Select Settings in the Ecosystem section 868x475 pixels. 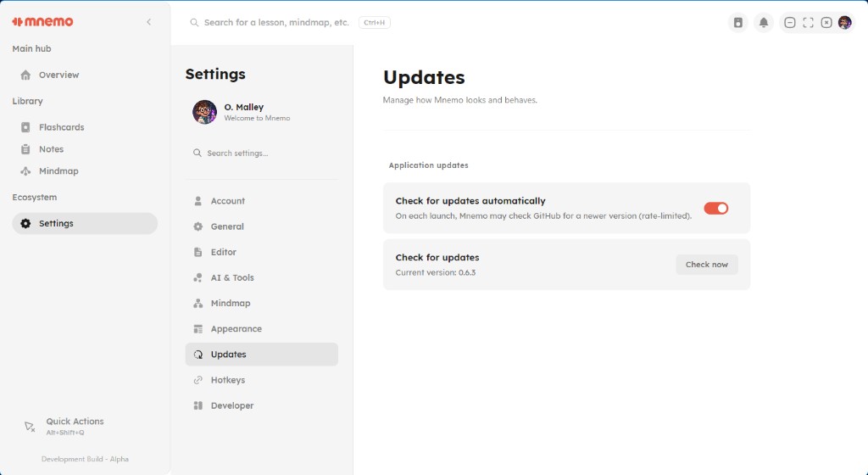coord(85,224)
